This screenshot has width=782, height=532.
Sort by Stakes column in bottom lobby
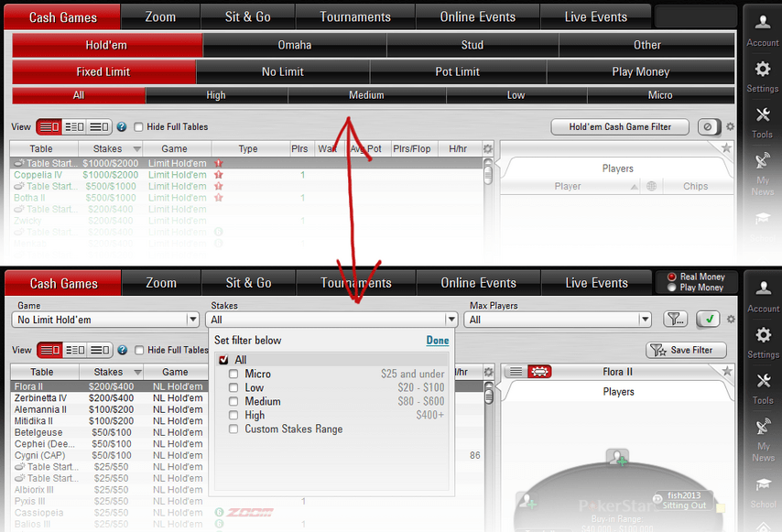[112, 372]
